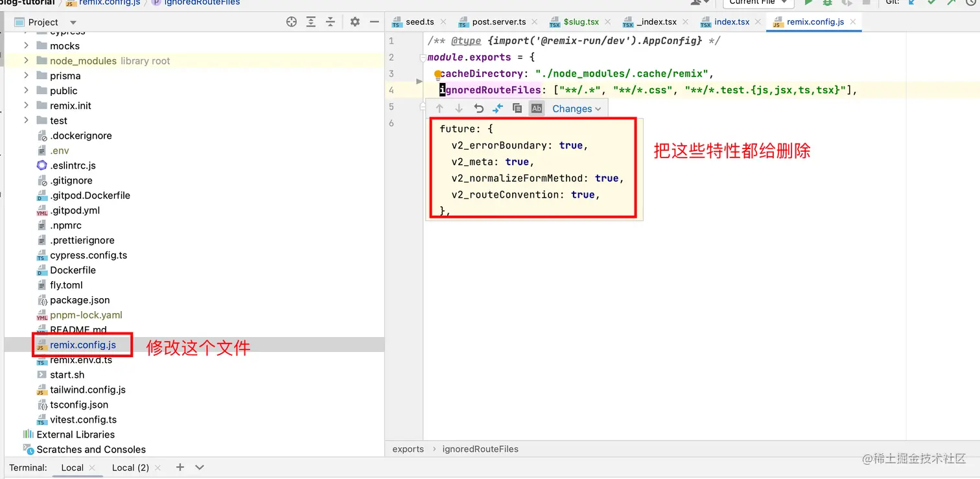The width and height of the screenshot is (980, 479).
Task: Click the .eslintrc.js file icon
Action: [42, 165]
